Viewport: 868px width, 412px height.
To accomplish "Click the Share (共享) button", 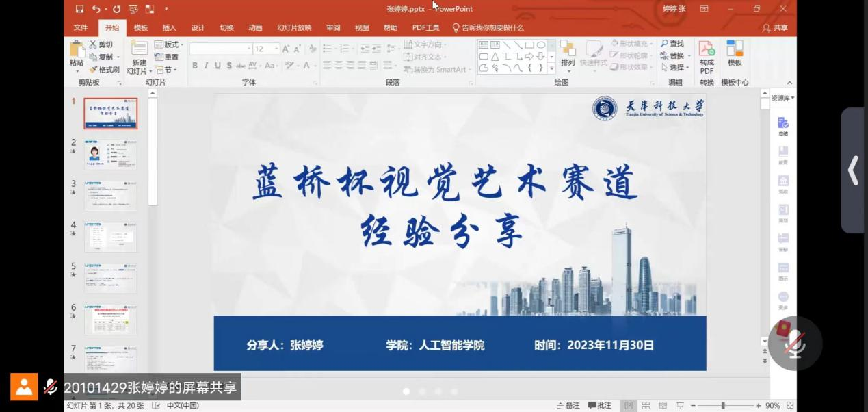I will [775, 28].
